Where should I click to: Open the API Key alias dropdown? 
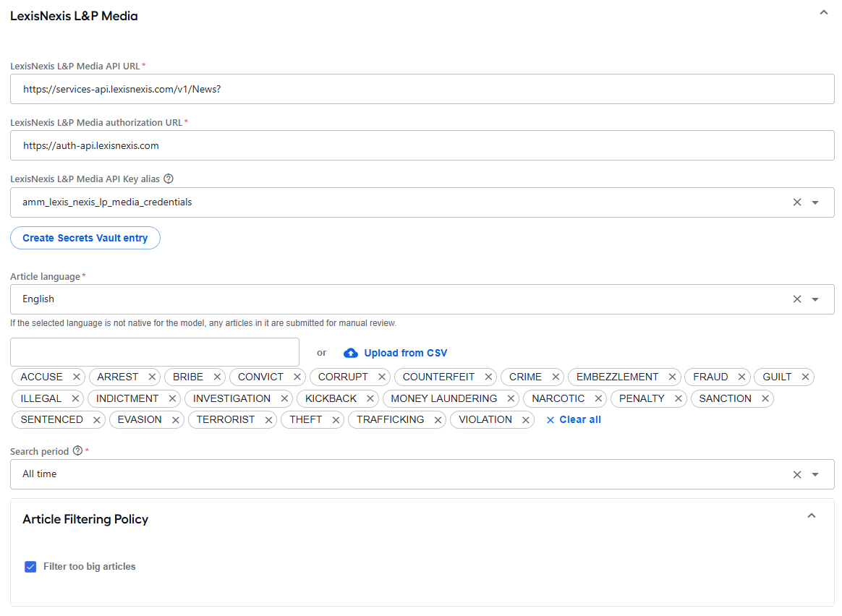[815, 202]
